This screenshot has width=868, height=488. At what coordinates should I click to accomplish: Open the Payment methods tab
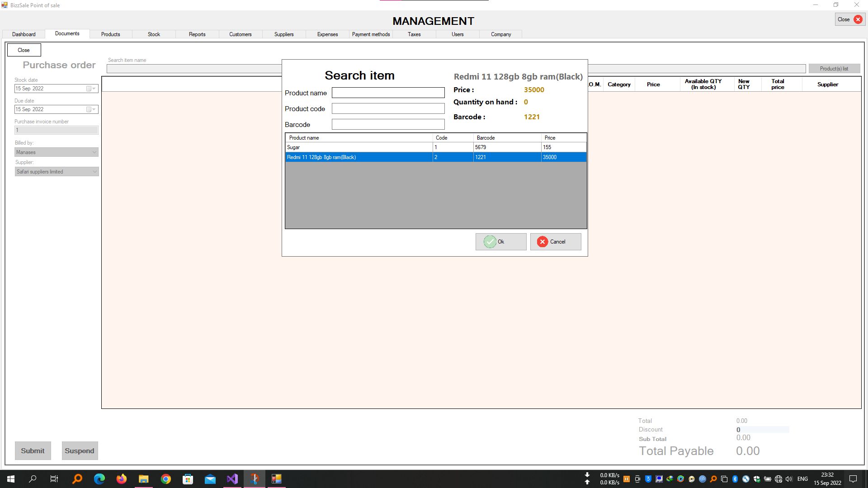tap(371, 34)
